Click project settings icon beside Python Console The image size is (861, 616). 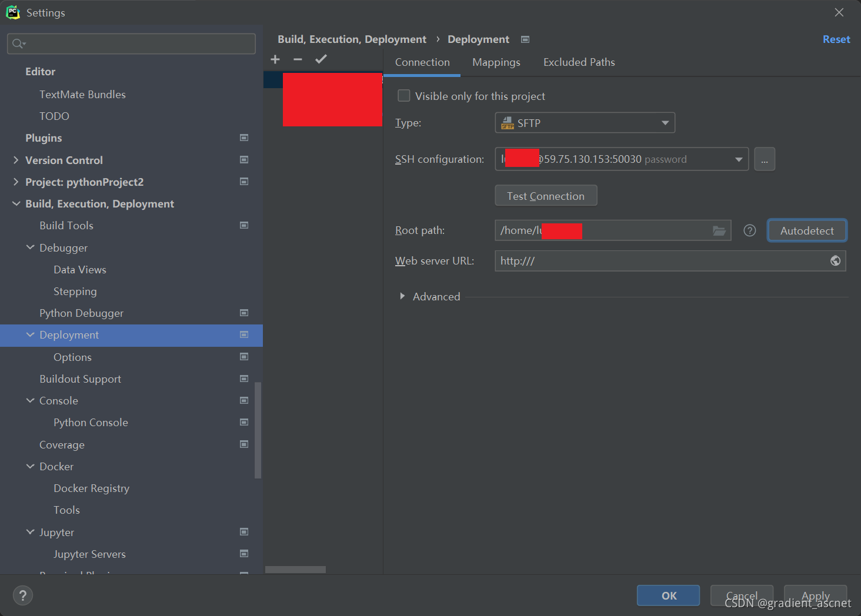coord(244,422)
